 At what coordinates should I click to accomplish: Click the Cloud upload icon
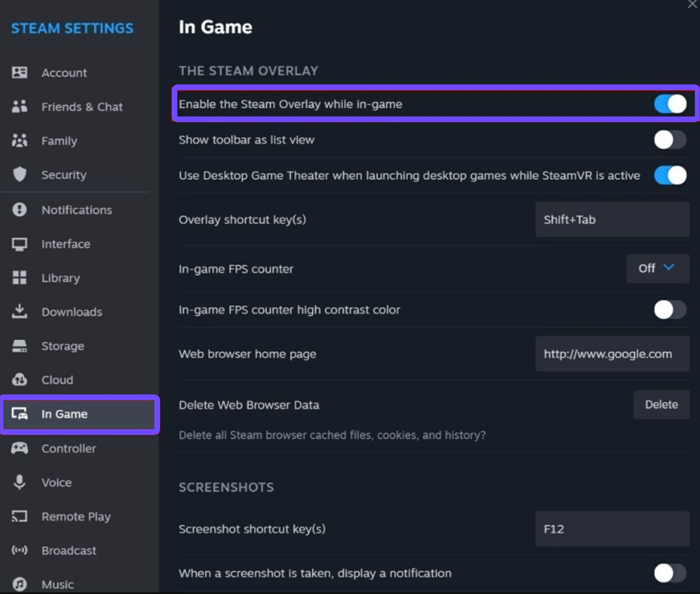coord(20,380)
